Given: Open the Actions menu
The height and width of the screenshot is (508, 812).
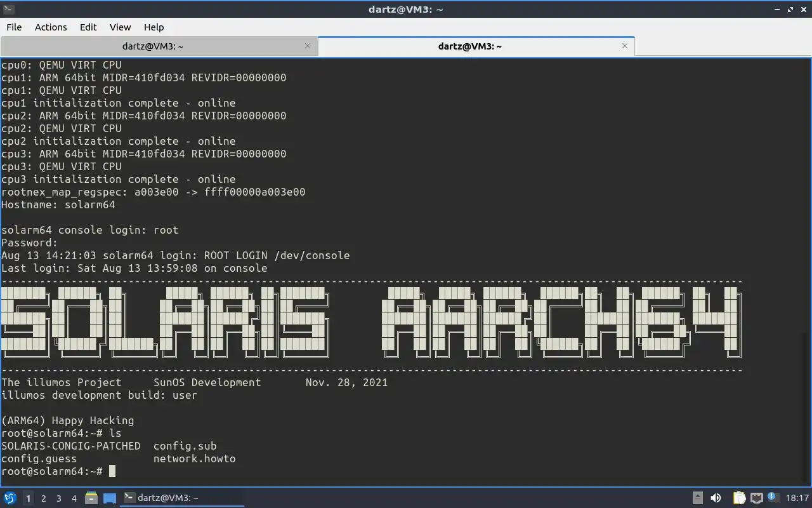Looking at the screenshot, I should pyautogui.click(x=51, y=27).
